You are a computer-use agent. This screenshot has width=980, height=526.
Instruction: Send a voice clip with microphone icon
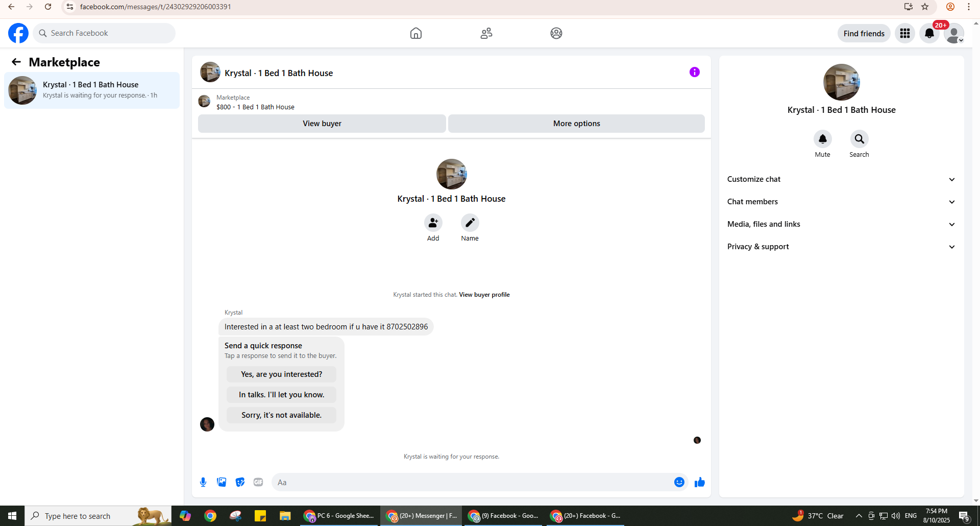203,482
